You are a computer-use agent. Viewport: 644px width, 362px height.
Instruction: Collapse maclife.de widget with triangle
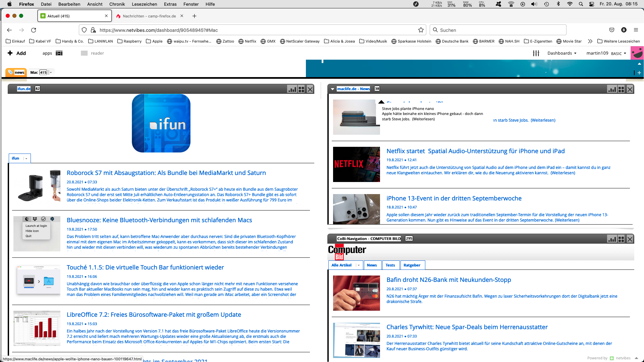(332, 89)
